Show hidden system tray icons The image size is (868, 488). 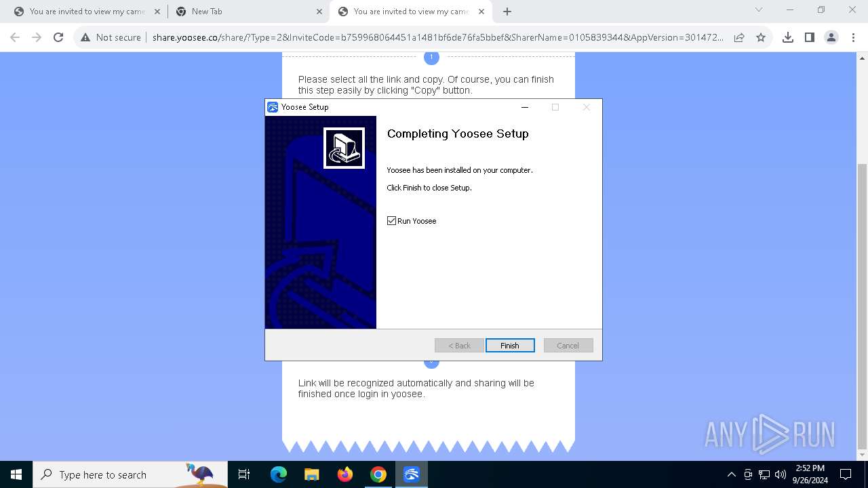(732, 474)
